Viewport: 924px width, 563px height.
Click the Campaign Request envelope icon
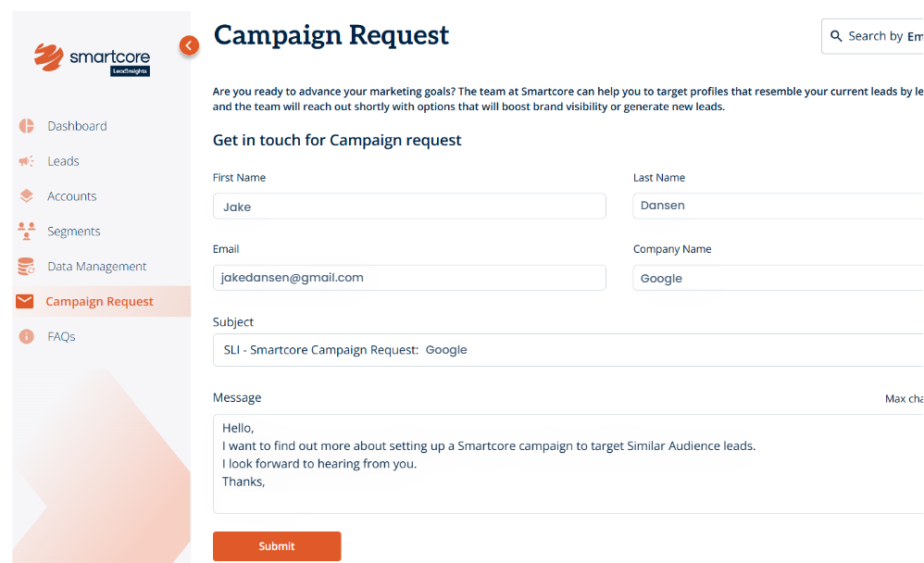pyautogui.click(x=25, y=302)
